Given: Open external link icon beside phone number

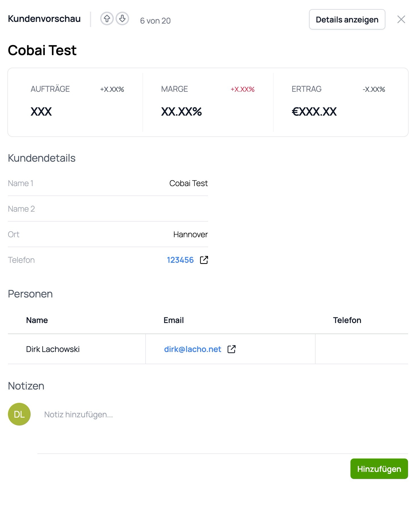Looking at the screenshot, I should coord(204,260).
